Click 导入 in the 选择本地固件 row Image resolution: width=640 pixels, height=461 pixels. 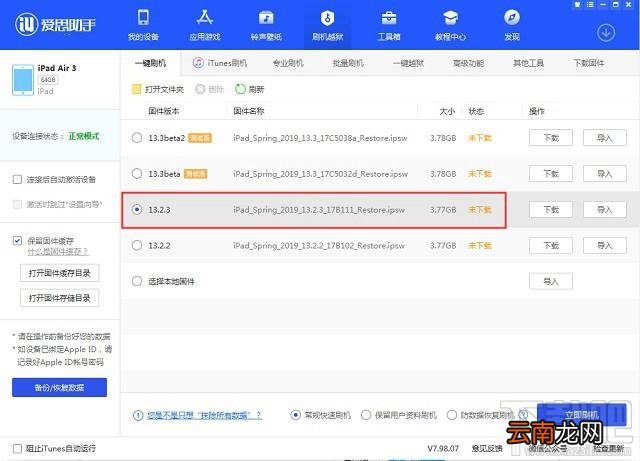[551, 281]
